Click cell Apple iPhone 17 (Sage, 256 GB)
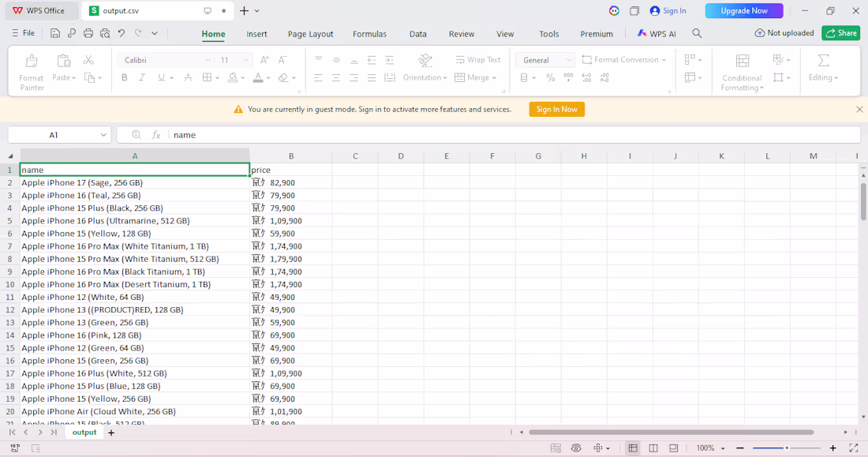This screenshot has height=457, width=868. (134, 182)
